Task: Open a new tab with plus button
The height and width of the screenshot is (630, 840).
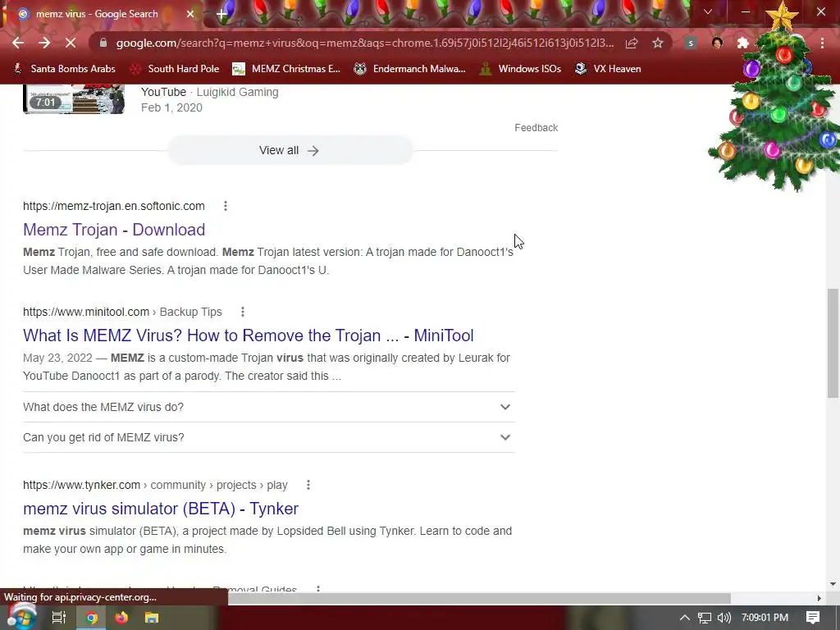Action: (x=221, y=14)
